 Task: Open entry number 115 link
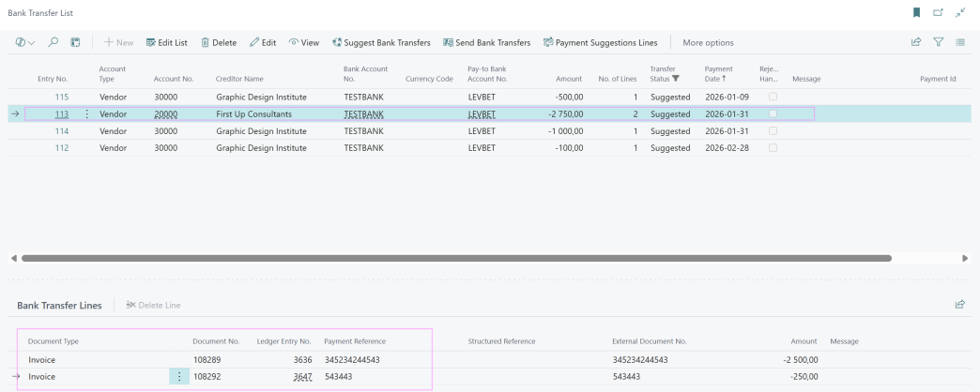click(61, 98)
